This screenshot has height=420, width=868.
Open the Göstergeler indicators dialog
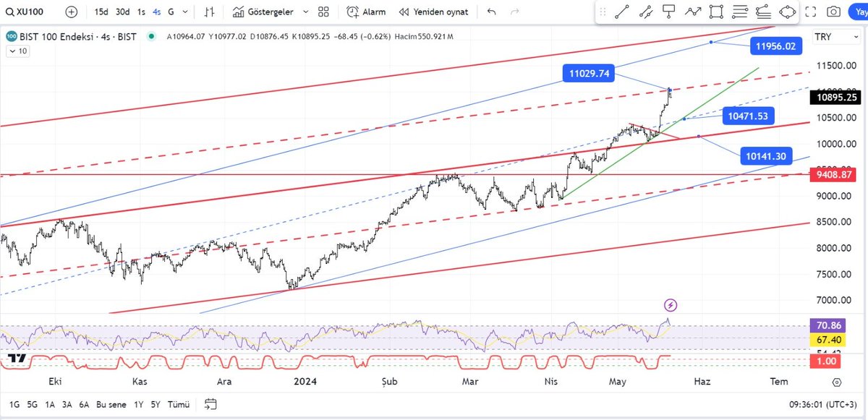(263, 12)
